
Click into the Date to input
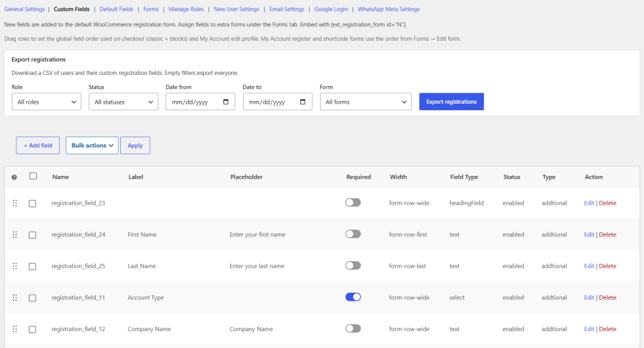(277, 102)
